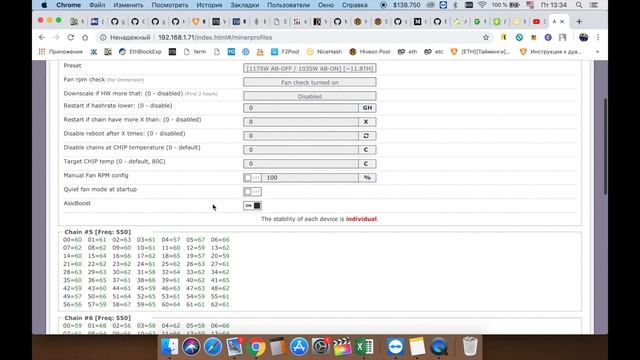This screenshot has width=640, height=360.
Task: Click the page vertical scrollbar
Action: click(x=605, y=147)
